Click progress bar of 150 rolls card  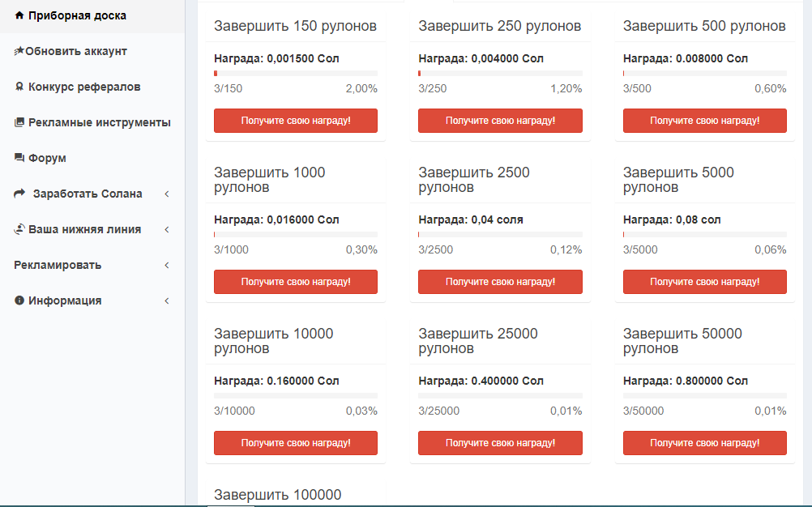[296, 74]
